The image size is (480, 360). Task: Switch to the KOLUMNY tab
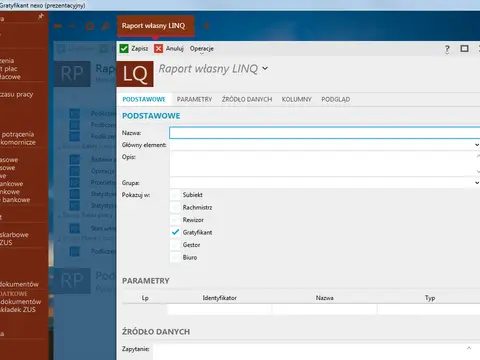pos(297,99)
